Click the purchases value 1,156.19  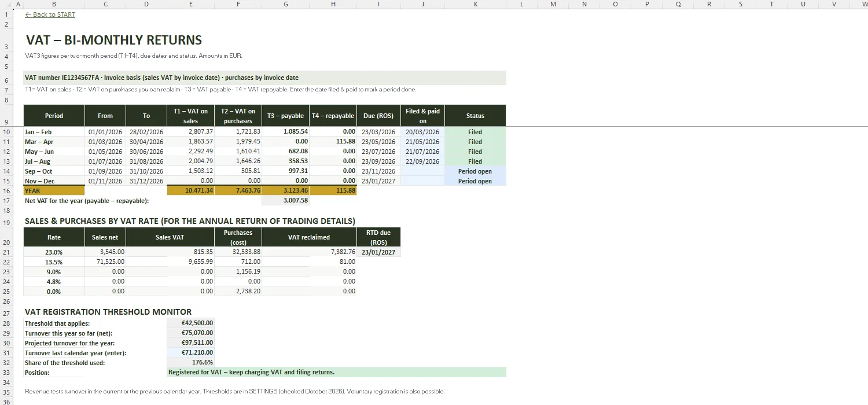(x=238, y=272)
